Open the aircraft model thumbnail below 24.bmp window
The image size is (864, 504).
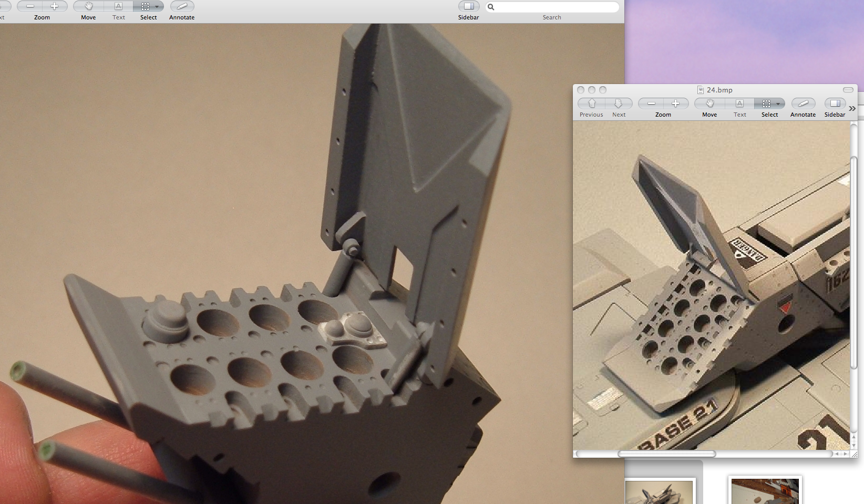point(659,492)
